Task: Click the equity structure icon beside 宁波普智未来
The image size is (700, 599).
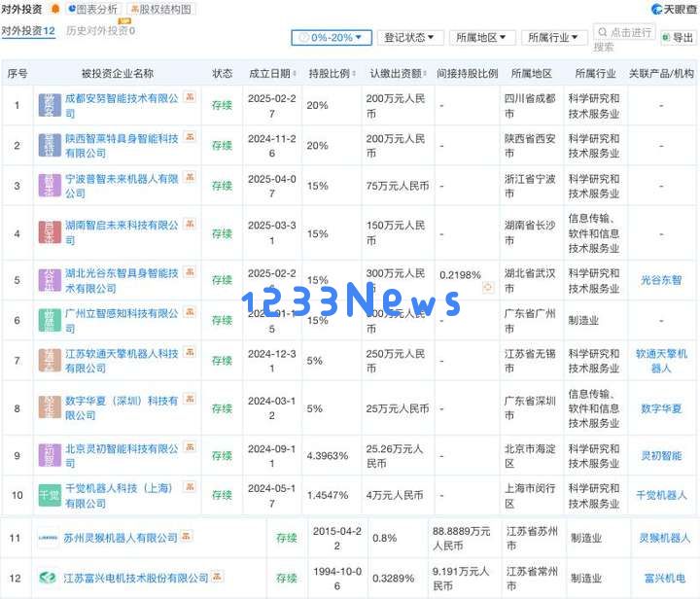Action: (x=191, y=177)
